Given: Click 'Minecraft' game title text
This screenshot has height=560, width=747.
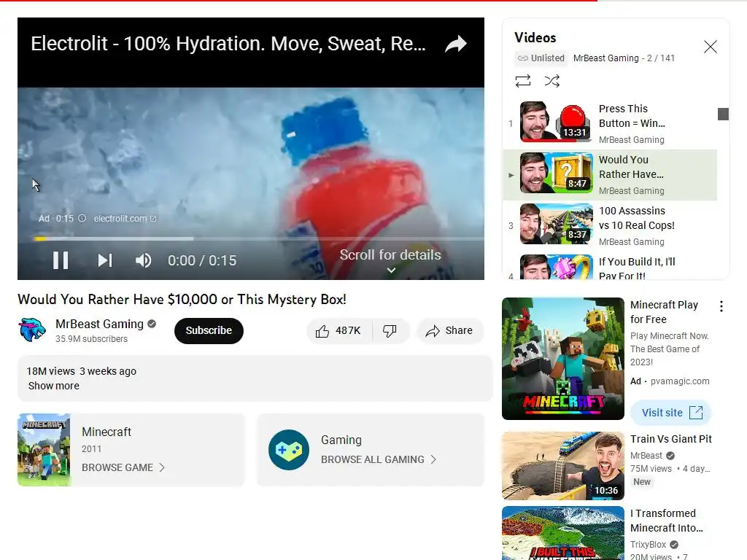Looking at the screenshot, I should click(x=107, y=432).
